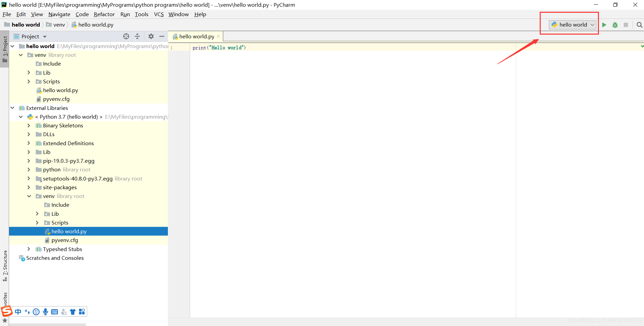644x326 pixels.
Task: Run the hello world configuration
Action: click(604, 25)
